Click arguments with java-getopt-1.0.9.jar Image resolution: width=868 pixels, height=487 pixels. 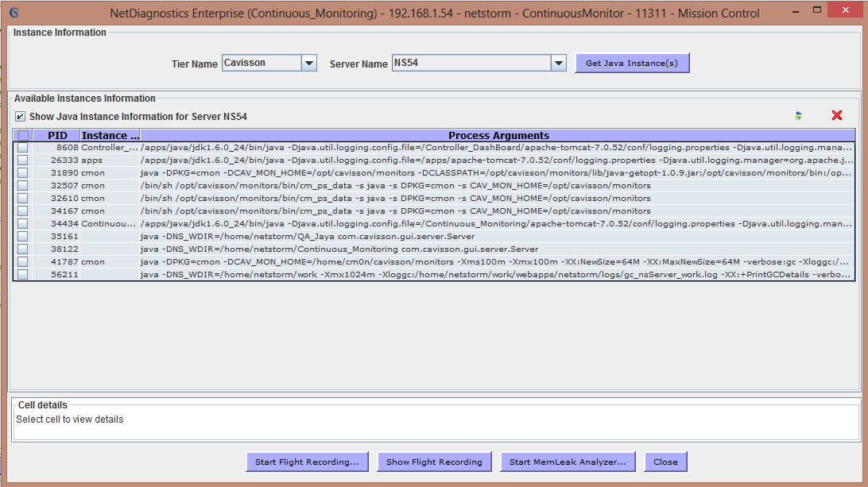point(497,173)
